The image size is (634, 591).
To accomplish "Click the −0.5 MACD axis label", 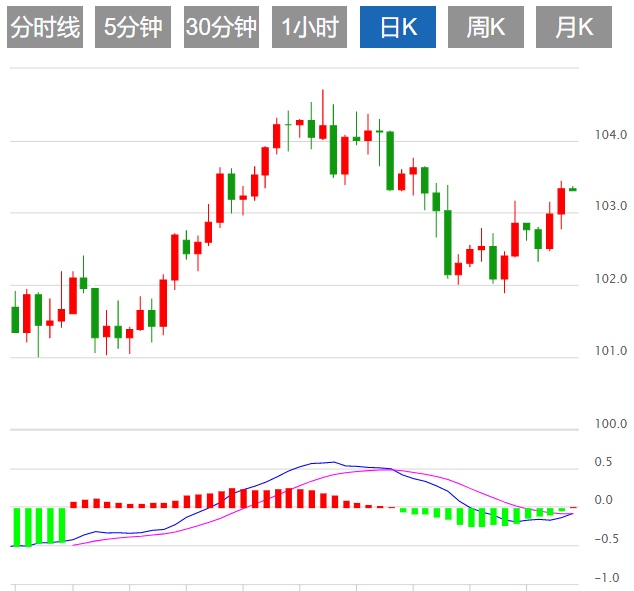I will click(606, 538).
